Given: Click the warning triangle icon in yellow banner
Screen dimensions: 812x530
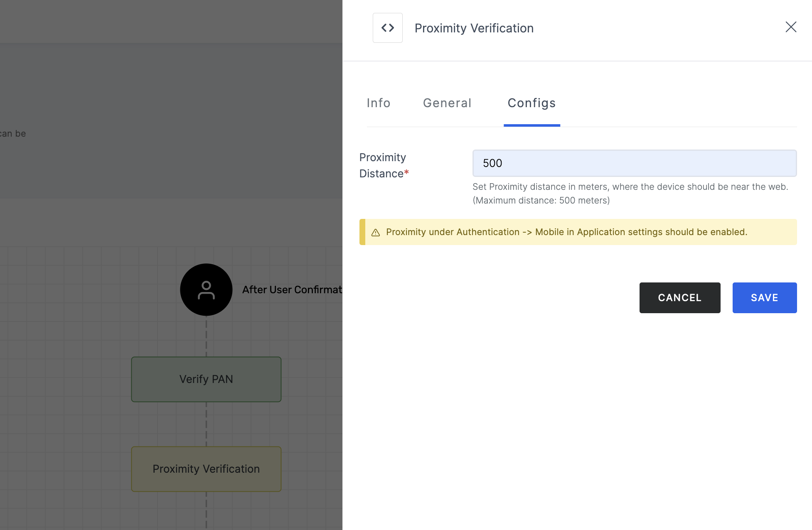Looking at the screenshot, I should click(375, 232).
